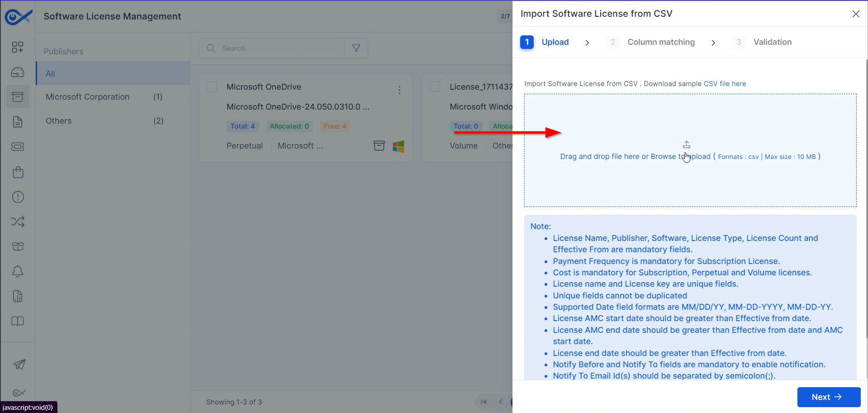This screenshot has height=413, width=868.
Task: Click the bell notifications icon in sidebar
Action: [x=18, y=271]
